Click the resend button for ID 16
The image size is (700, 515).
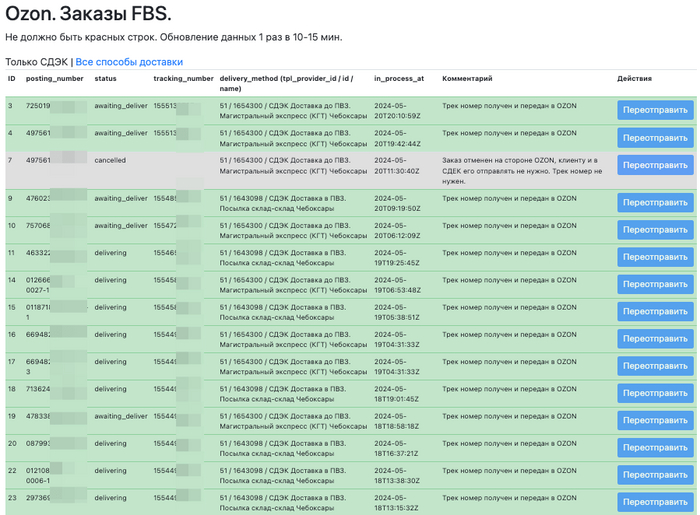[654, 339]
